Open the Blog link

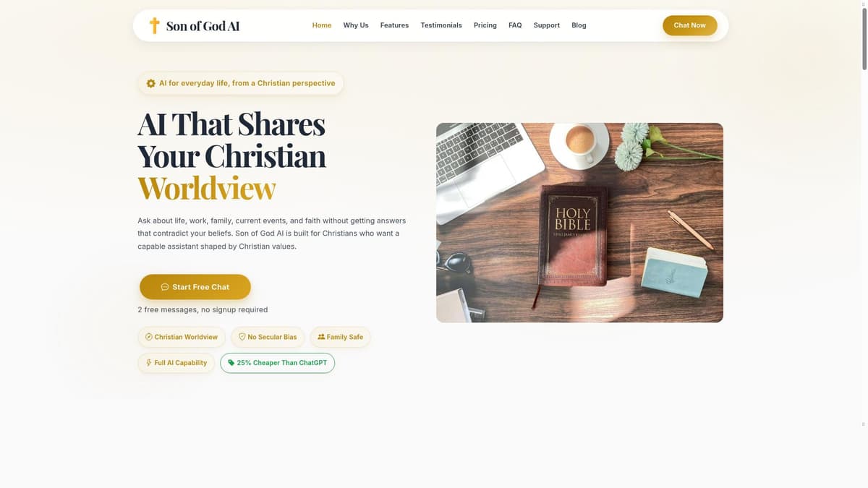pyautogui.click(x=579, y=25)
